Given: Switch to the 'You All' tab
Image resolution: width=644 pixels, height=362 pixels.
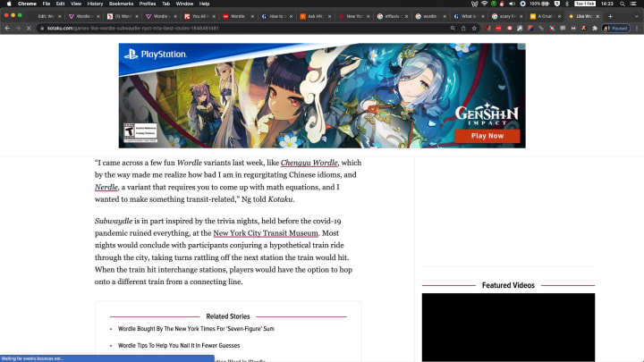Looking at the screenshot, I should click(x=198, y=16).
